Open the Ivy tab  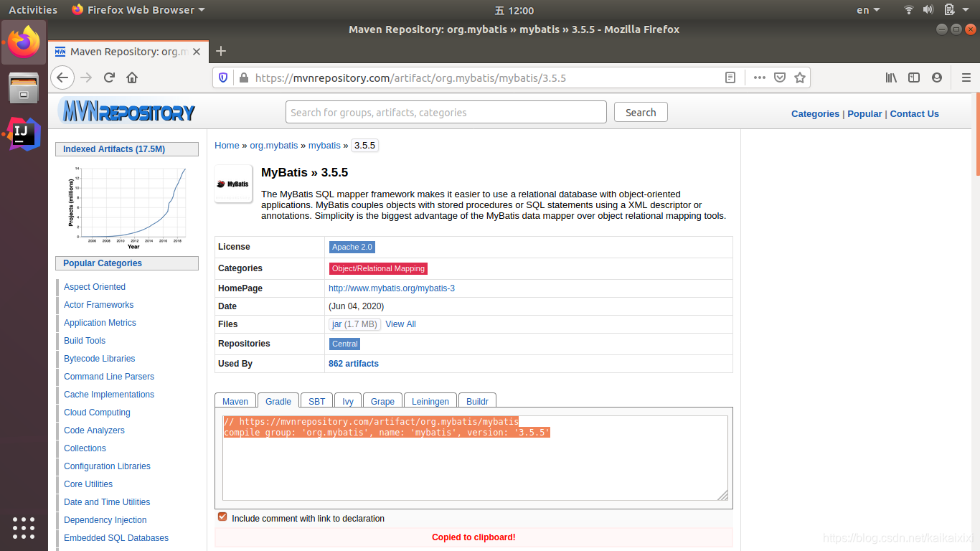[x=348, y=401]
